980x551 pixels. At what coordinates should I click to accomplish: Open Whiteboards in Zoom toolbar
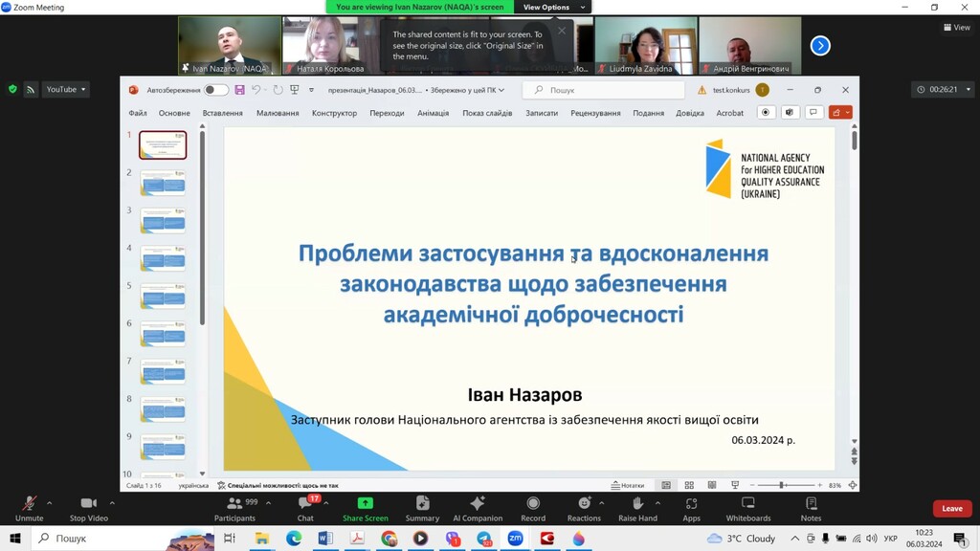point(748,503)
